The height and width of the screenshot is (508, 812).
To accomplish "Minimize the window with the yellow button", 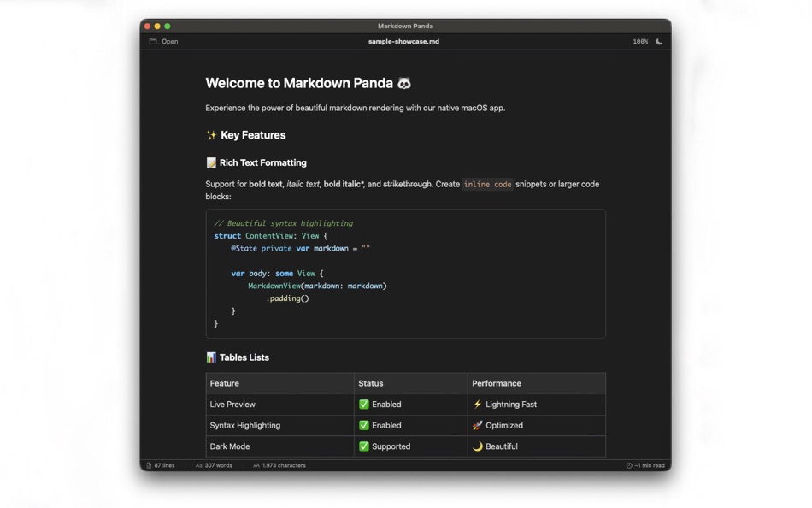I will click(x=157, y=26).
